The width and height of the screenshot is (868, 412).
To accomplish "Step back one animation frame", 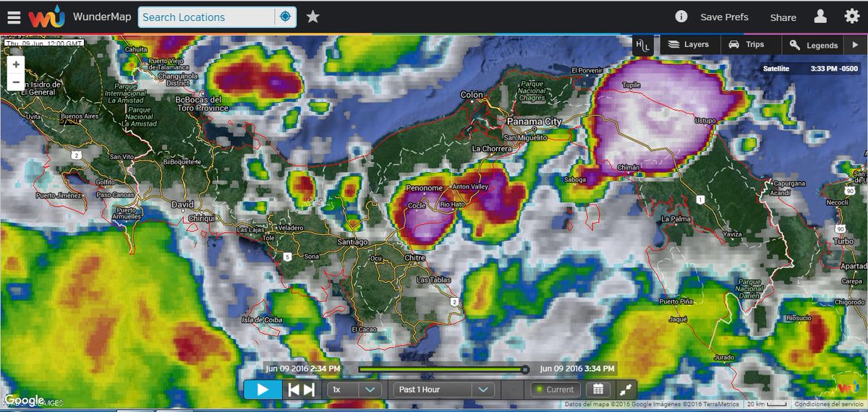I will (294, 390).
